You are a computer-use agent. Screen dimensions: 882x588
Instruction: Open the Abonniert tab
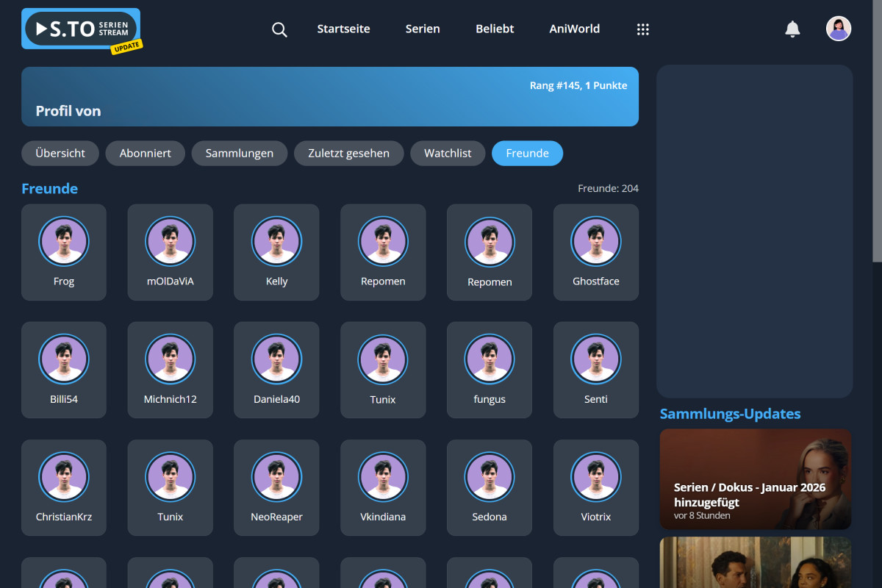(145, 153)
